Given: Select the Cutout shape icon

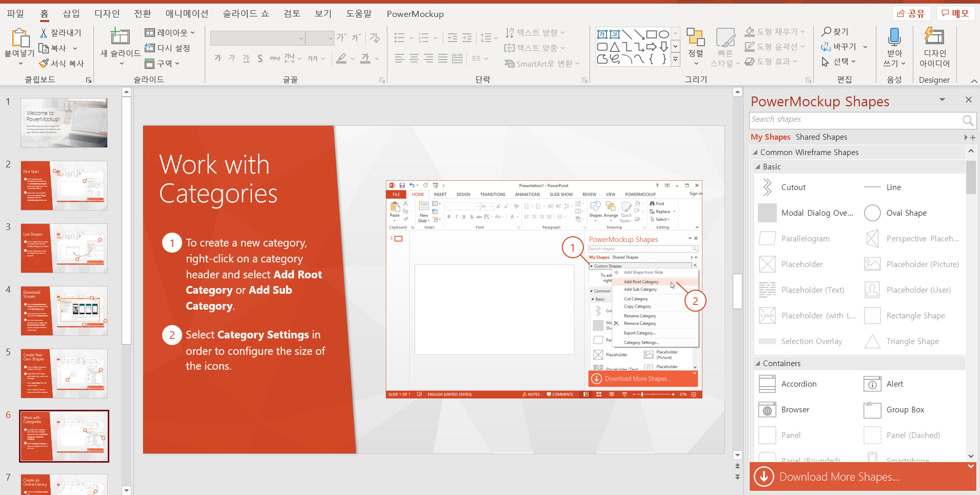Looking at the screenshot, I should tap(767, 187).
